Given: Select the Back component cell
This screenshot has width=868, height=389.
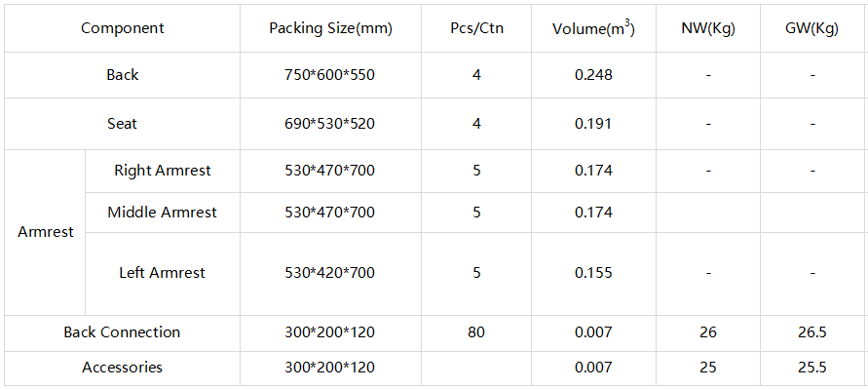Looking at the screenshot, I should (x=123, y=75).
